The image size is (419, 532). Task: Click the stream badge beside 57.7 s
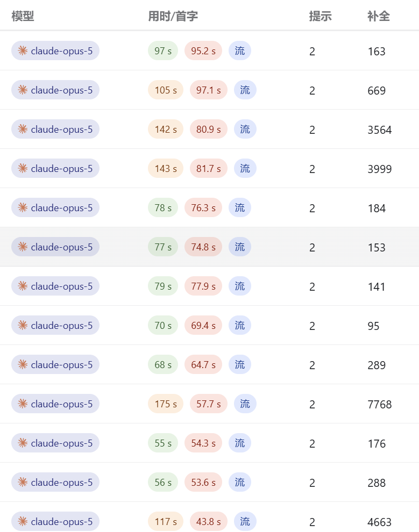245,404
